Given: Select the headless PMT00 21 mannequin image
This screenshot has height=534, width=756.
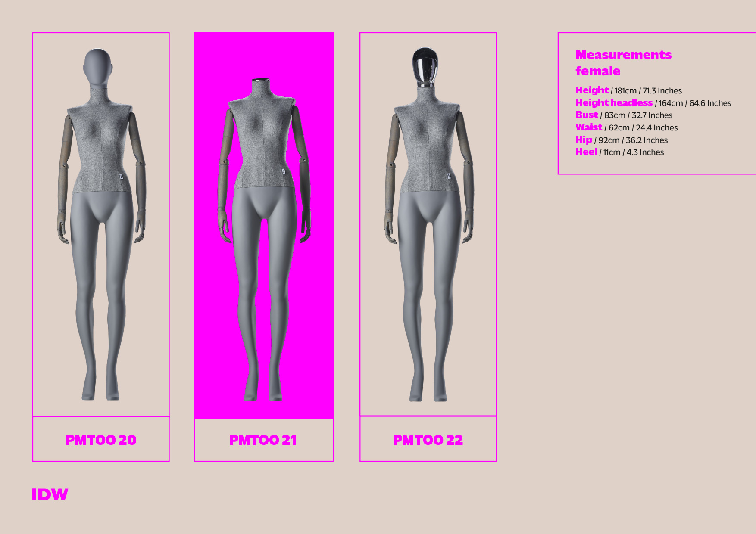Looking at the screenshot, I should pyautogui.click(x=264, y=241).
